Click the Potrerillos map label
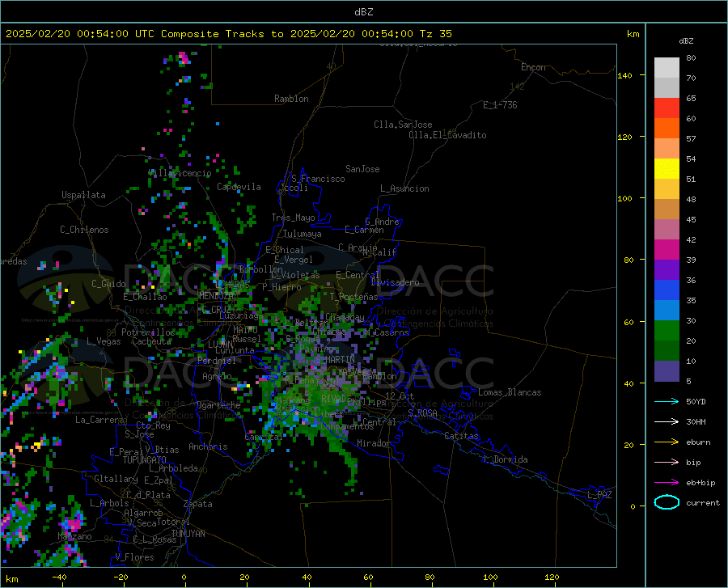The image size is (728, 588). click(x=148, y=332)
